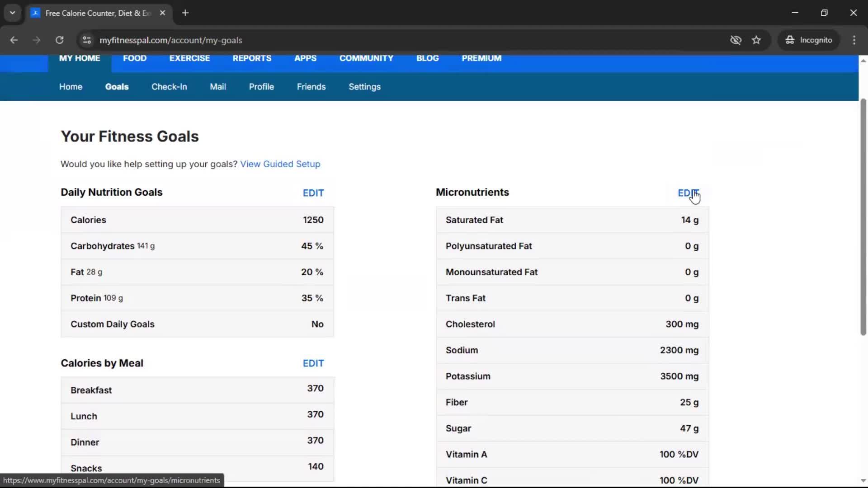Close the Free Calorie Counter tab

(x=162, y=13)
